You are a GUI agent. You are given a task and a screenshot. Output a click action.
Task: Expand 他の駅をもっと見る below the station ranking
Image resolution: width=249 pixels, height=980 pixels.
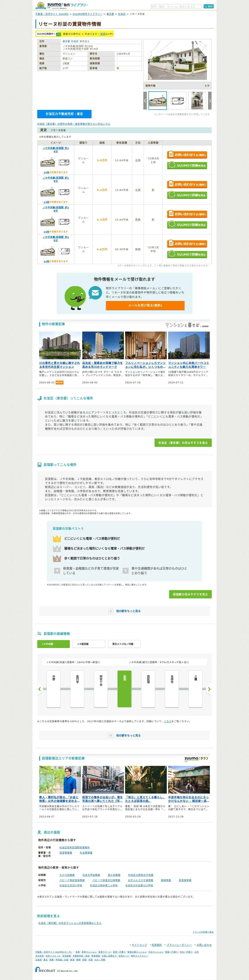click(124, 611)
